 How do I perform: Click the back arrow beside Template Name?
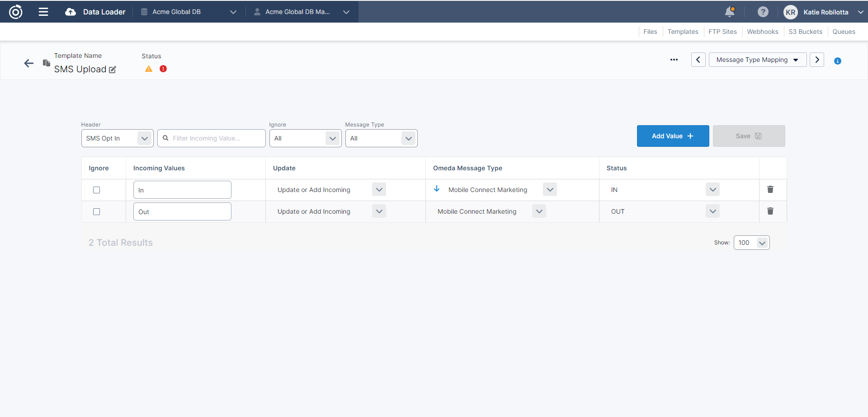click(x=29, y=63)
